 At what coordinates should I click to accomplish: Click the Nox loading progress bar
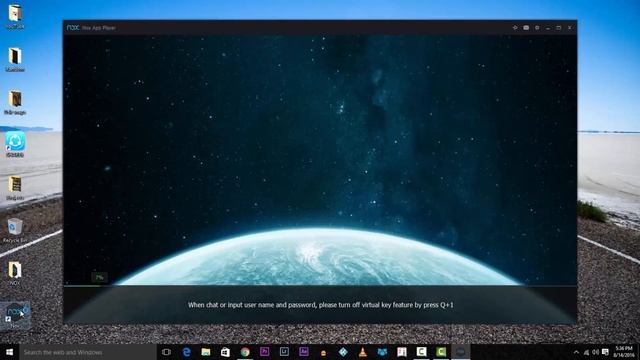point(320,285)
